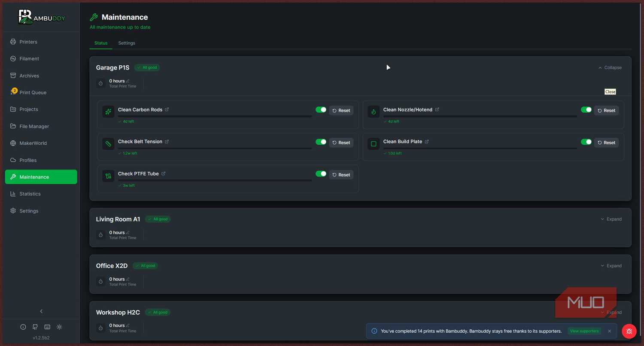Click the stopwatch icon in Garage P1S
The height and width of the screenshot is (346, 644).
(101, 83)
